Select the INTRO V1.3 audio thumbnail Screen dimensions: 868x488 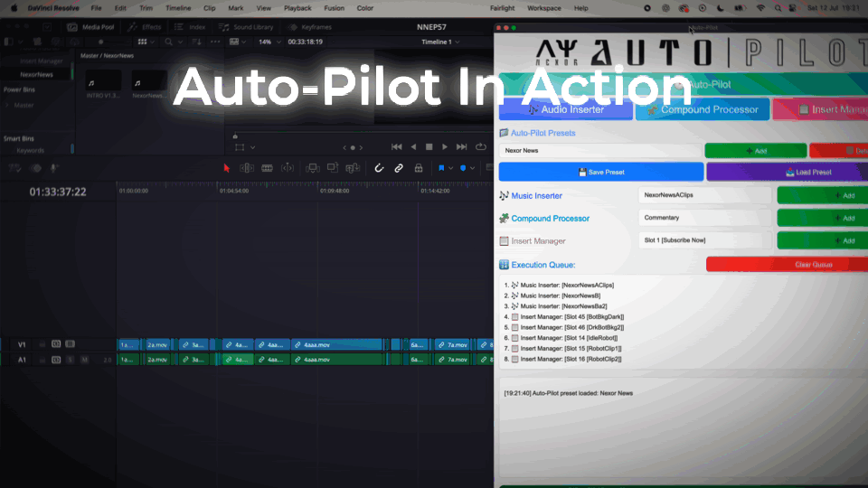103,82
